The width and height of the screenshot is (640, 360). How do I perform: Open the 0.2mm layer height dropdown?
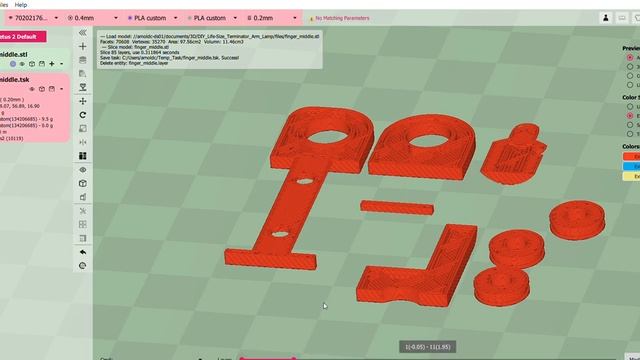pos(271,18)
